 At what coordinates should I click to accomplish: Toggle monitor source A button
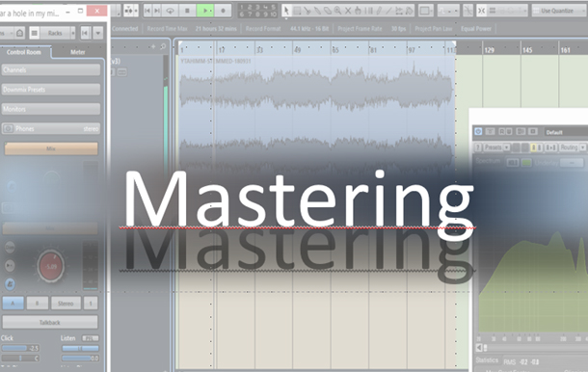point(13,303)
